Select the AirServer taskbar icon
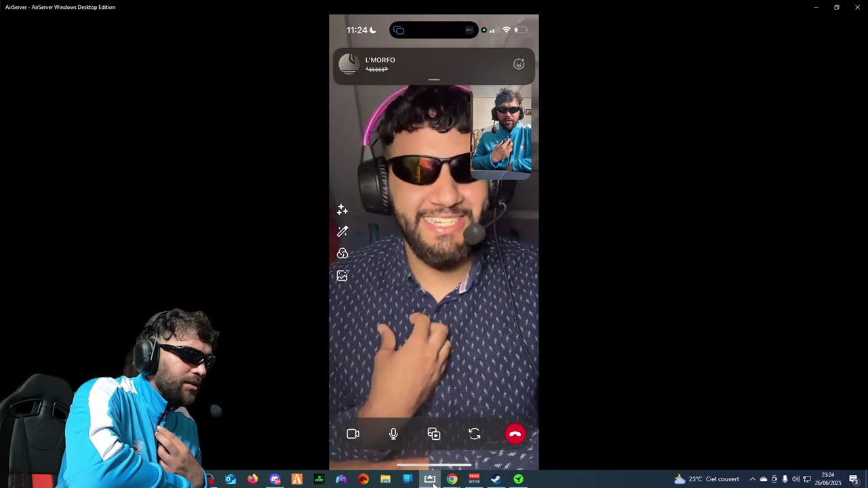The width and height of the screenshot is (868, 488). [430, 479]
